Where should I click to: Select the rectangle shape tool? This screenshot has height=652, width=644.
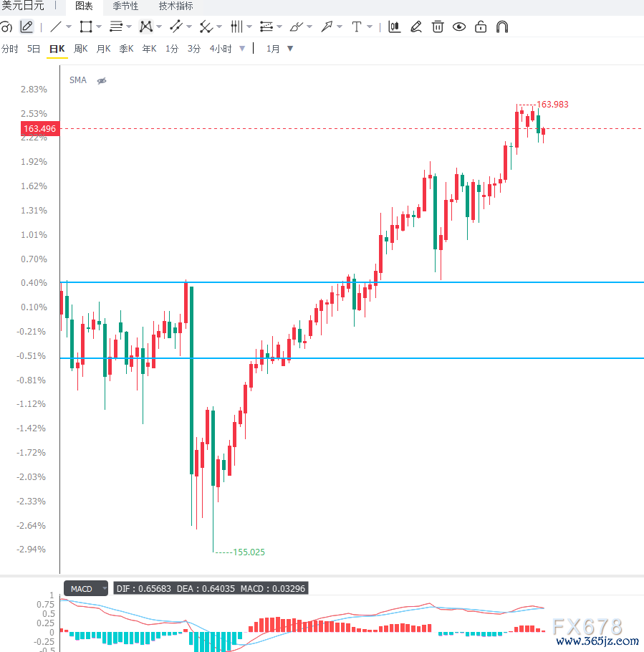click(86, 27)
